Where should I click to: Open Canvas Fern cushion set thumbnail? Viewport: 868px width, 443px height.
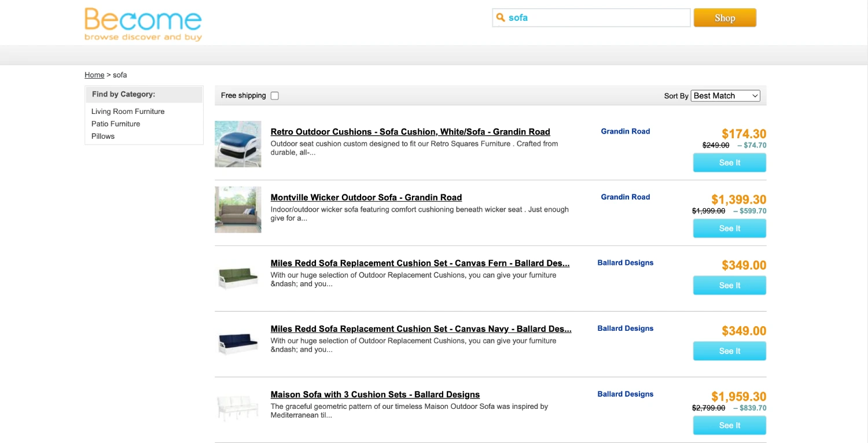click(x=238, y=278)
